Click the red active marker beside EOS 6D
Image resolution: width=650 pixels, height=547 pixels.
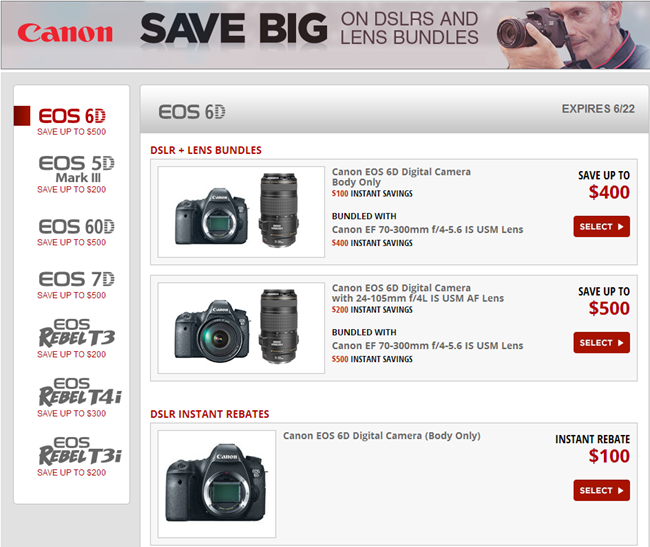pyautogui.click(x=22, y=116)
